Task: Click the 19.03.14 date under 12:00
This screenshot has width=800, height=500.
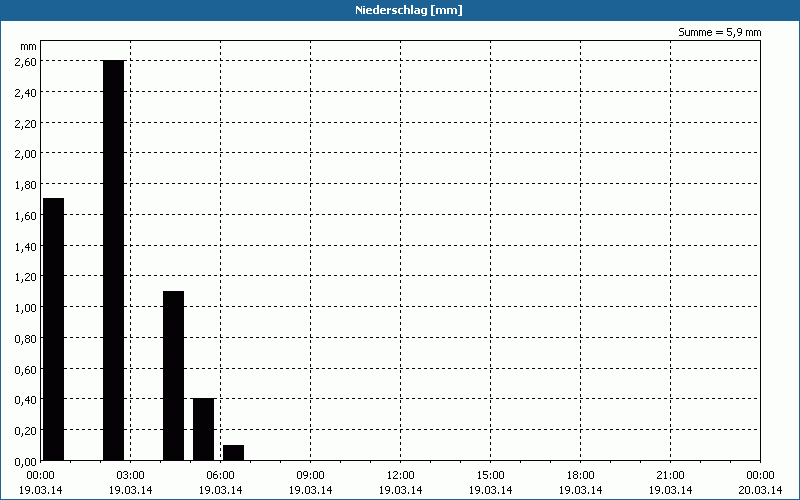Action: pyautogui.click(x=401, y=490)
